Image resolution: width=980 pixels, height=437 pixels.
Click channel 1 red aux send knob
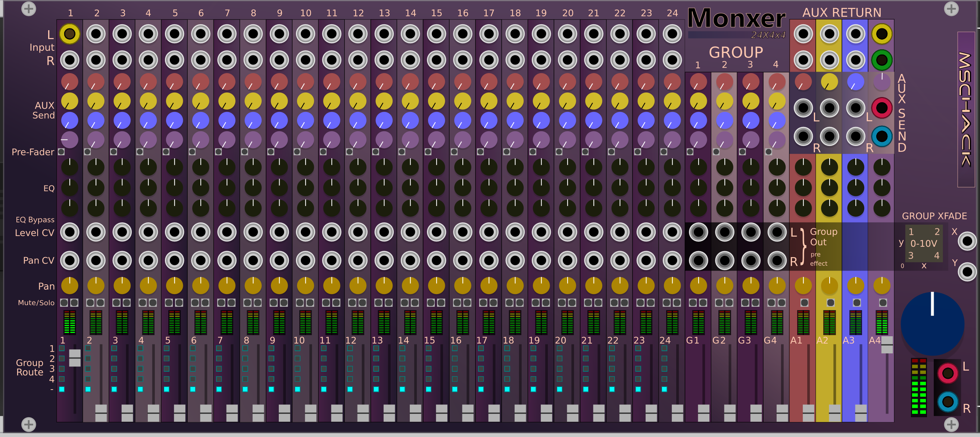(x=70, y=82)
